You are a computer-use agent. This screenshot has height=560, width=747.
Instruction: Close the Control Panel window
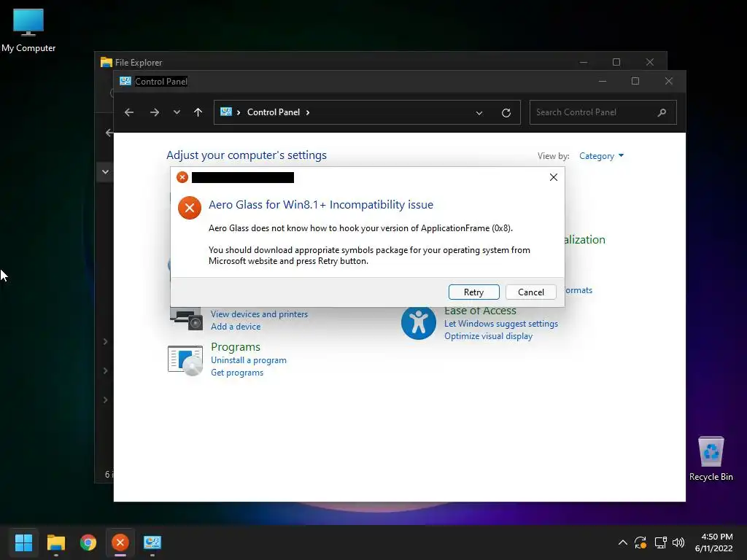668,81
